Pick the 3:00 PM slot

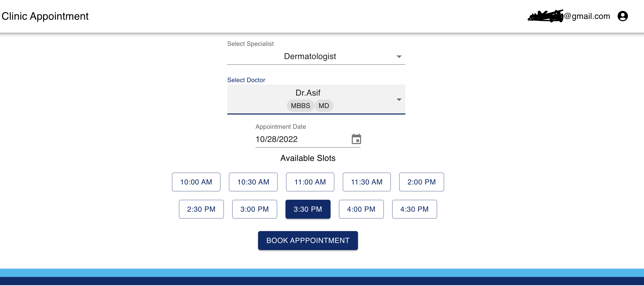pos(254,209)
